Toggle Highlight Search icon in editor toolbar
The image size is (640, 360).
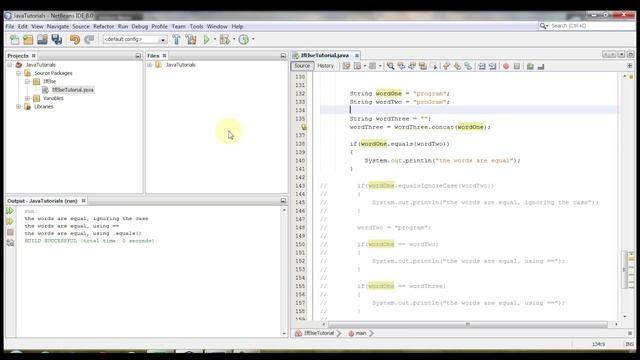coord(423,66)
